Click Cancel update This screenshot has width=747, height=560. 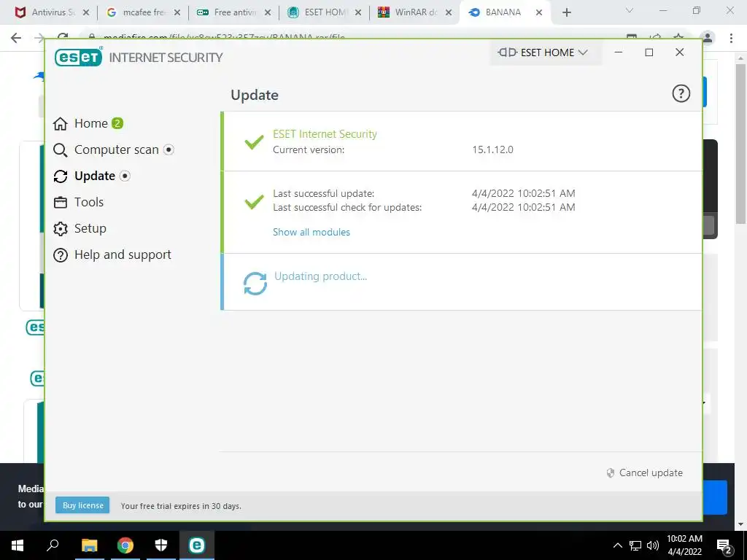pyautogui.click(x=645, y=472)
